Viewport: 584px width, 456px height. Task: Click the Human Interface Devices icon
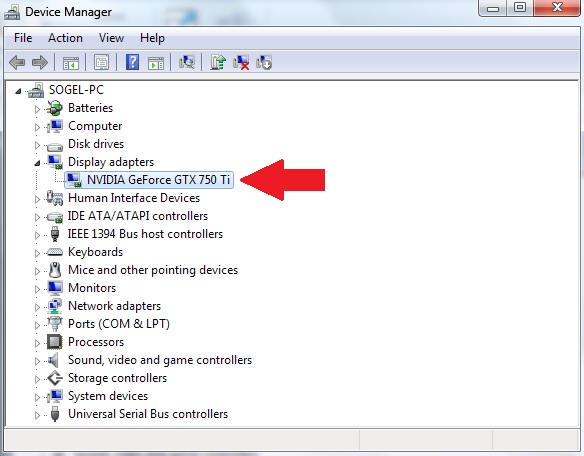(55, 198)
